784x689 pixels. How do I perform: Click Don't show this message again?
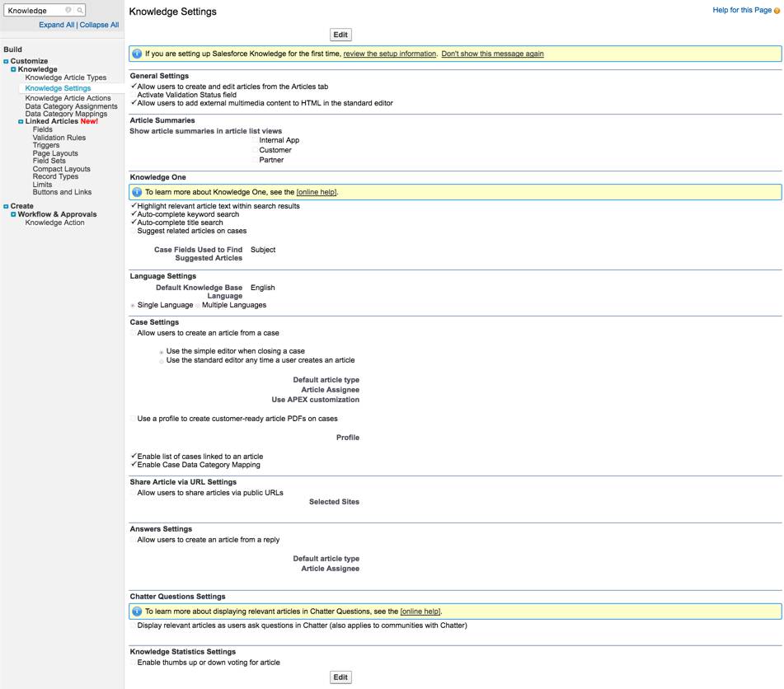point(492,54)
